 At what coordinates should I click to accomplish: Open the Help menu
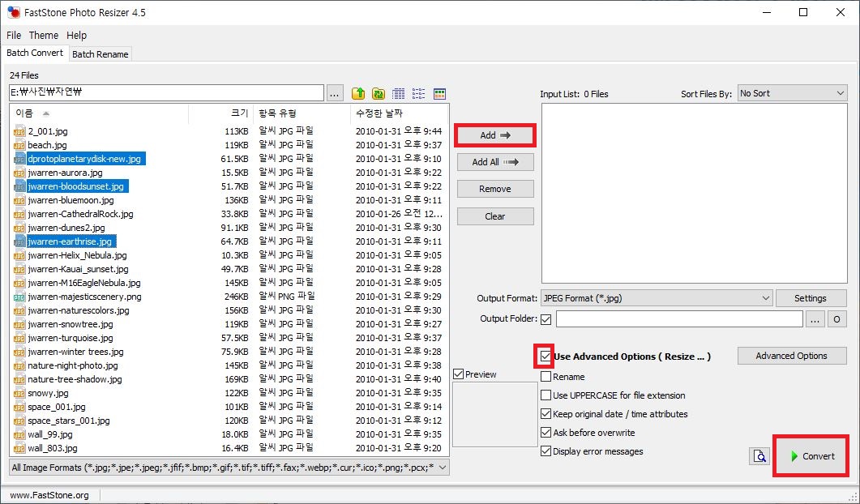77,35
